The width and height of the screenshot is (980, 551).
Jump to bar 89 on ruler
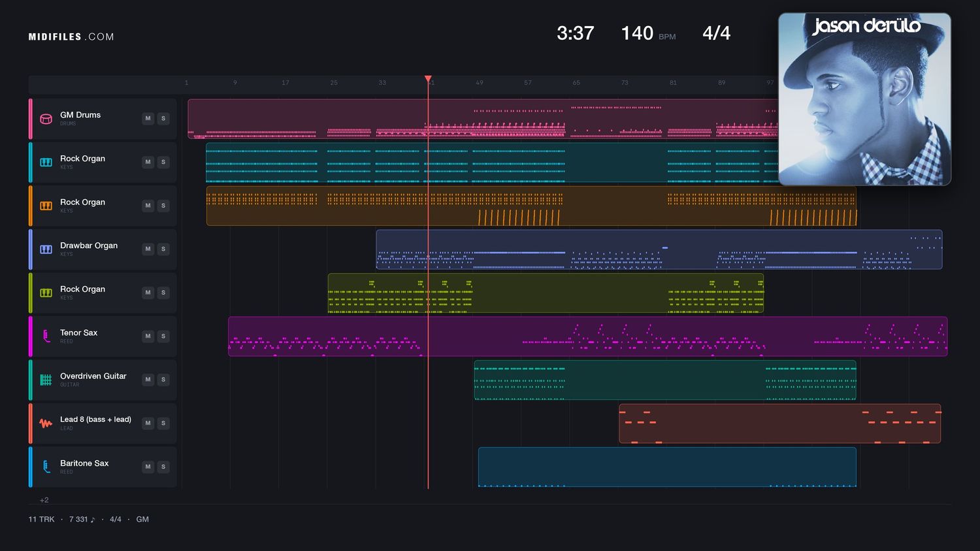coord(721,83)
